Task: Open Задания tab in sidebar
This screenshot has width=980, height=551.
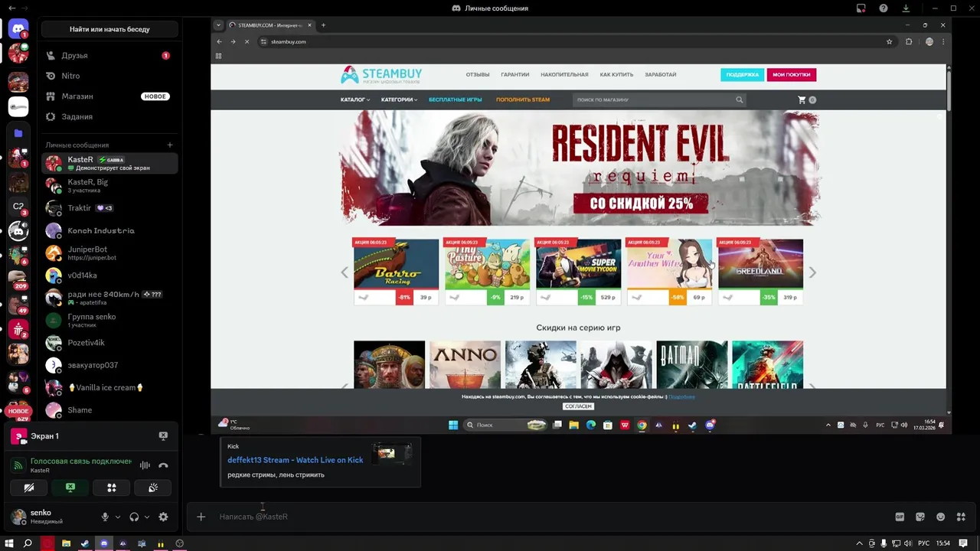Action: tap(109, 116)
